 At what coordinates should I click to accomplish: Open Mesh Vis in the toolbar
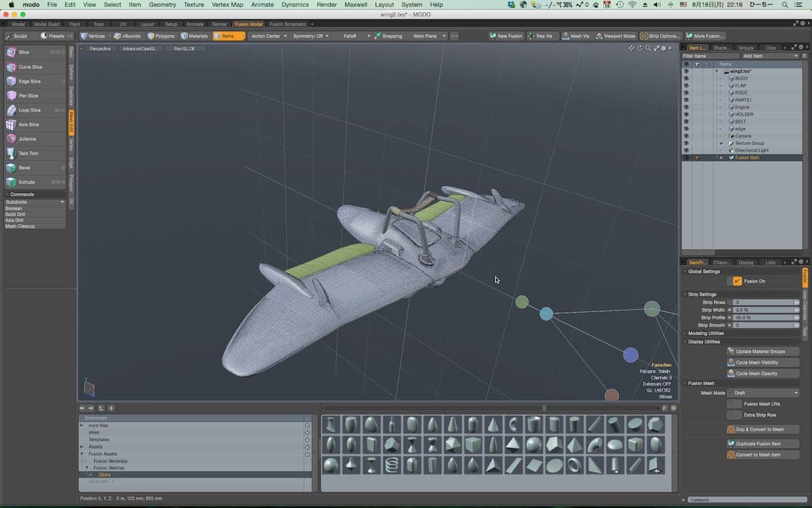pos(576,36)
